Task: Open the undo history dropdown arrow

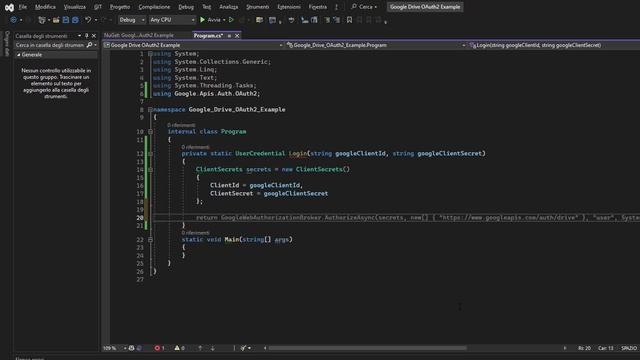Action: click(x=96, y=20)
